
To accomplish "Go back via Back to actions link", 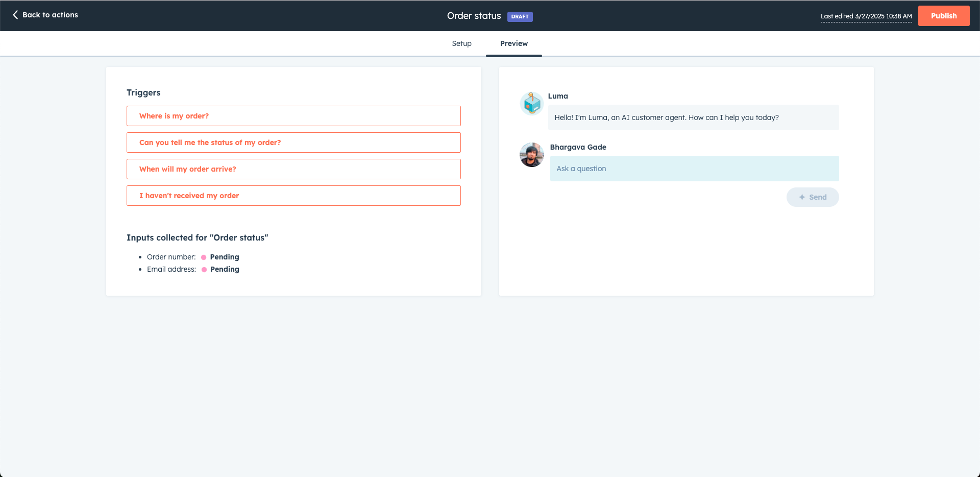I will [x=50, y=15].
